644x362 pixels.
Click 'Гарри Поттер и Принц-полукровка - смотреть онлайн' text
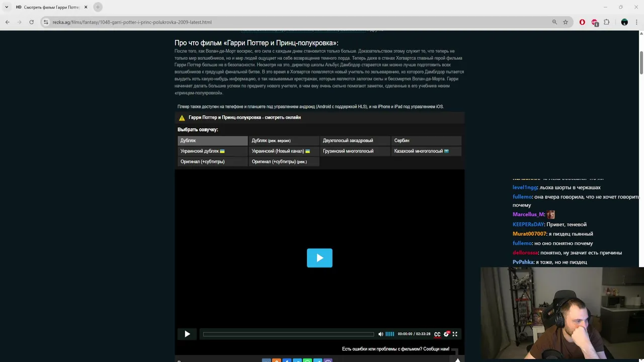pos(245,117)
